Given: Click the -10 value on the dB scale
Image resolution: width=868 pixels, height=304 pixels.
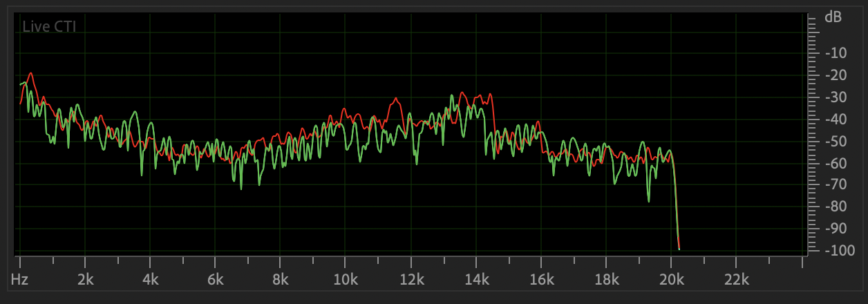Looking at the screenshot, I should [x=836, y=53].
